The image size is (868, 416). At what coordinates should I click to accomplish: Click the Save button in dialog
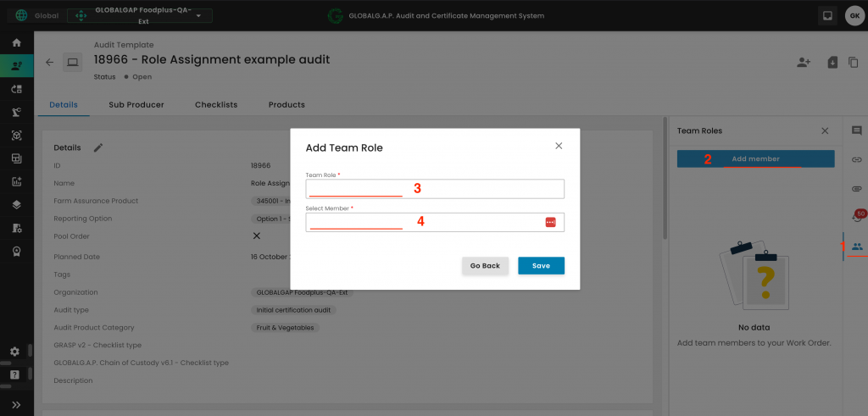pyautogui.click(x=541, y=266)
